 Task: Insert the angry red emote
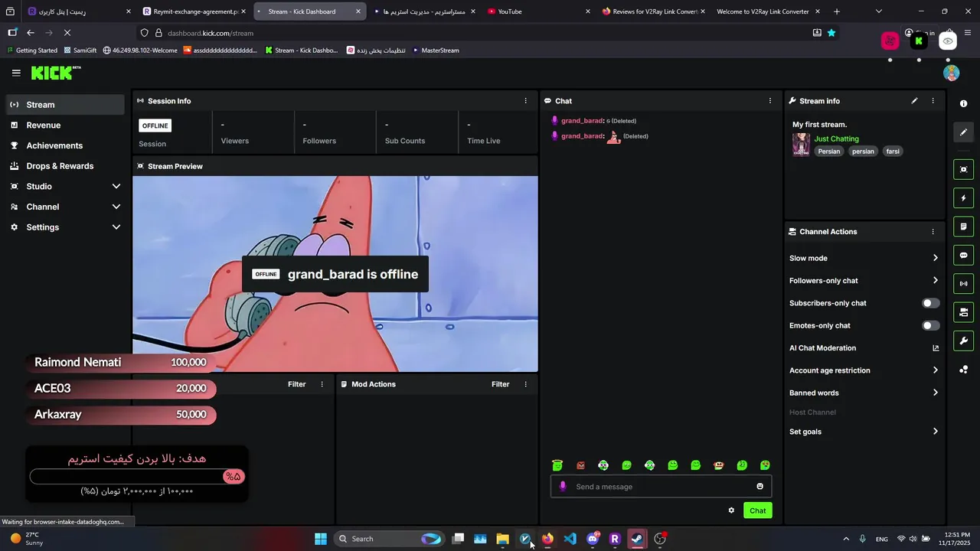pos(580,465)
